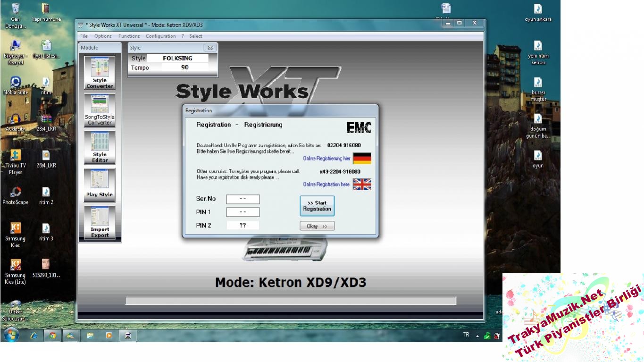Open the Import Export module
The width and height of the screenshot is (644, 362).
click(100, 222)
